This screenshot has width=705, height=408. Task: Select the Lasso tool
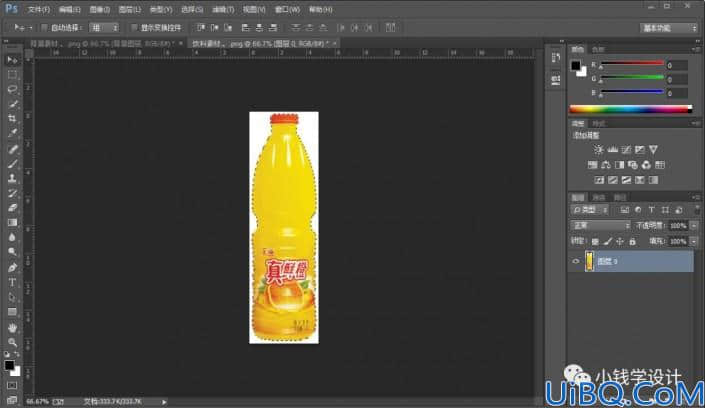[12, 90]
